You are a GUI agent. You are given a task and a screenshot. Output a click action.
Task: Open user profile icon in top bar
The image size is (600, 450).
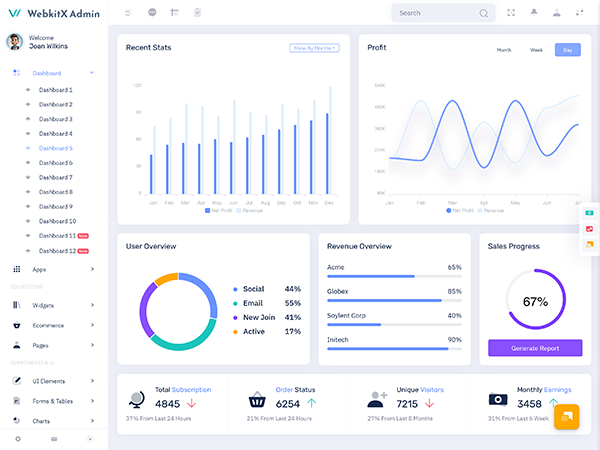pos(556,13)
